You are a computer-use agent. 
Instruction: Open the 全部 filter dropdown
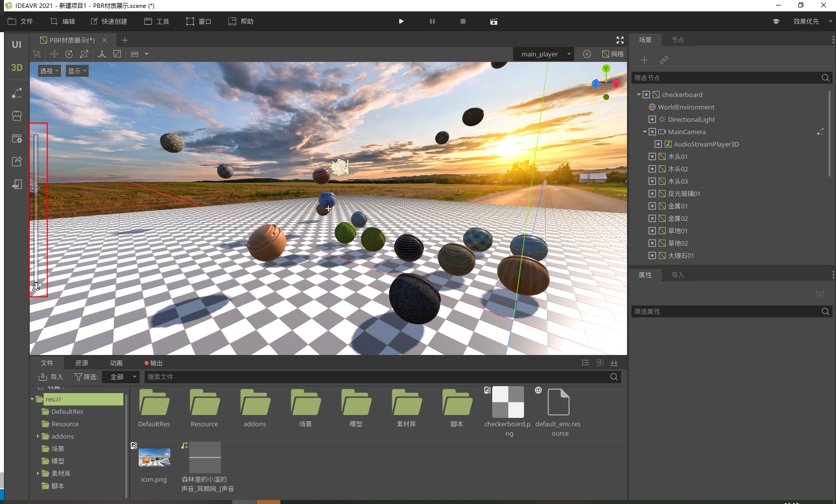coord(121,377)
